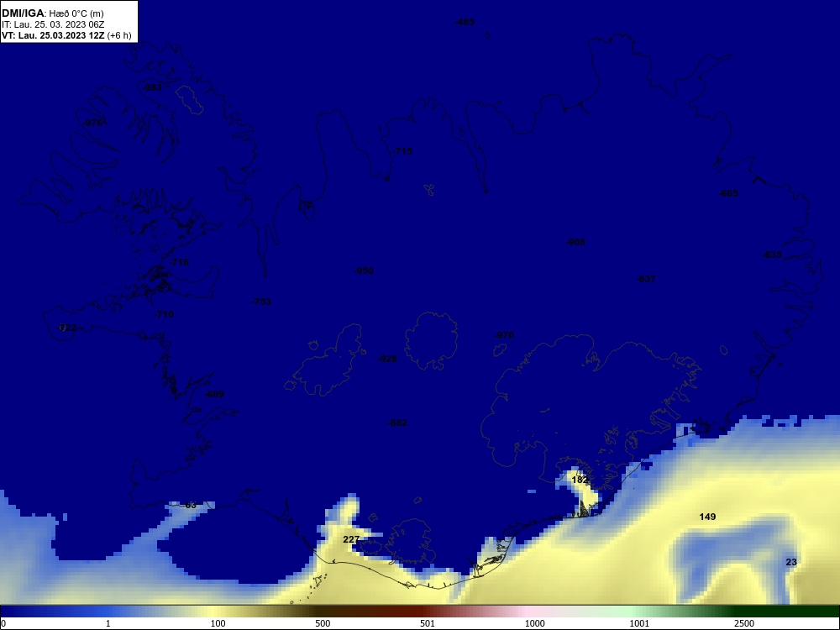Click the '-665' value in the east

(x=728, y=193)
